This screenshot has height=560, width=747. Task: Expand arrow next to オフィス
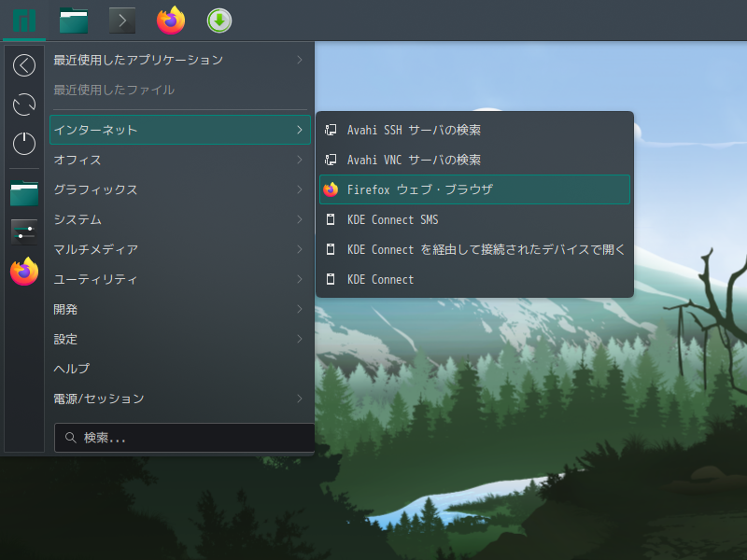pyautogui.click(x=300, y=160)
